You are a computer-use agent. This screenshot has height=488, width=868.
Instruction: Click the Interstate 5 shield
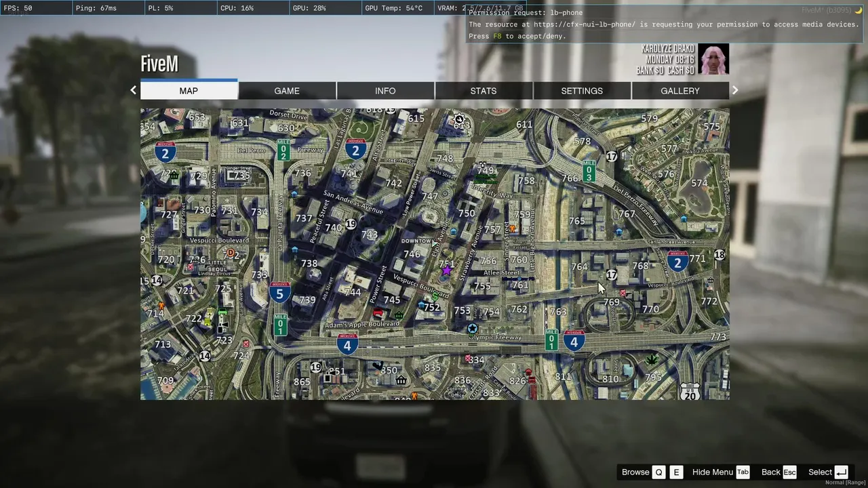pos(279,292)
